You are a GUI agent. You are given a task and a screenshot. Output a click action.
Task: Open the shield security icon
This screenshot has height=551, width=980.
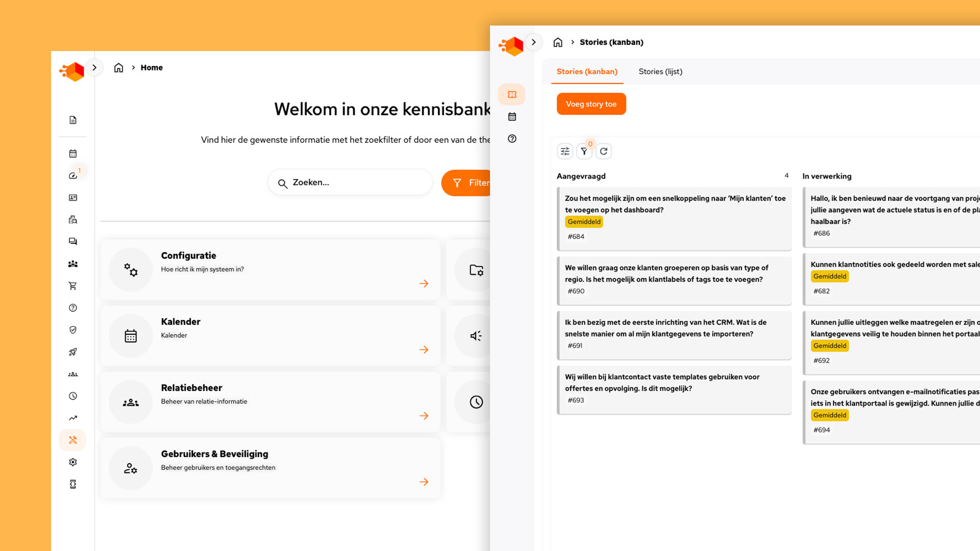(x=72, y=330)
